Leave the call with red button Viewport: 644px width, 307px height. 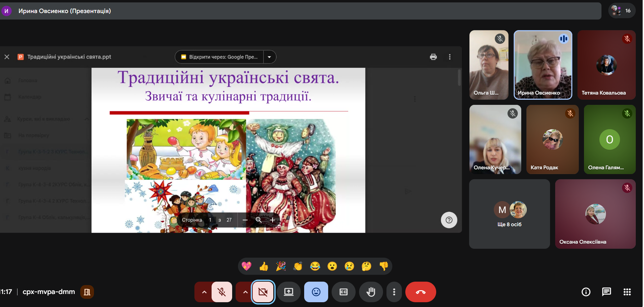(420, 292)
